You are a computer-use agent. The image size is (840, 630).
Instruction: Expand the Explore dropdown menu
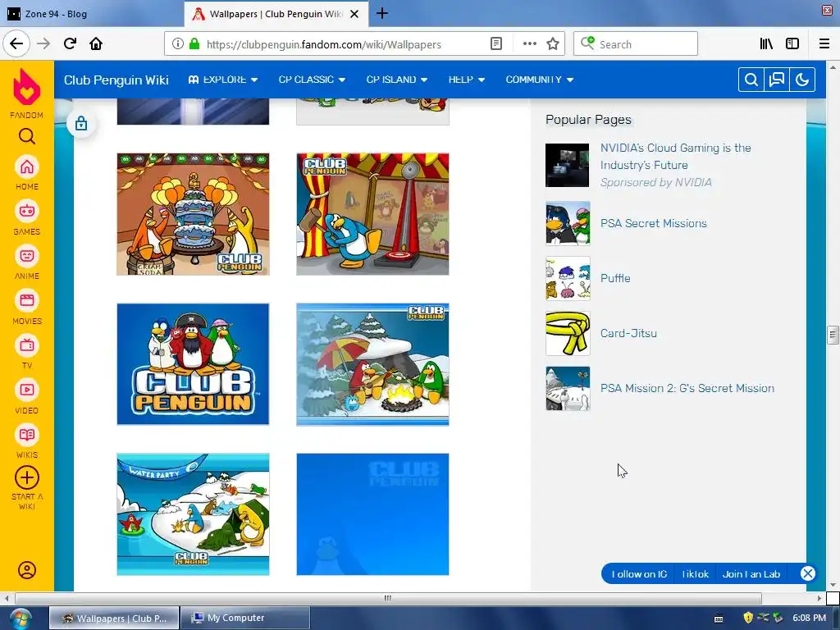coord(223,80)
